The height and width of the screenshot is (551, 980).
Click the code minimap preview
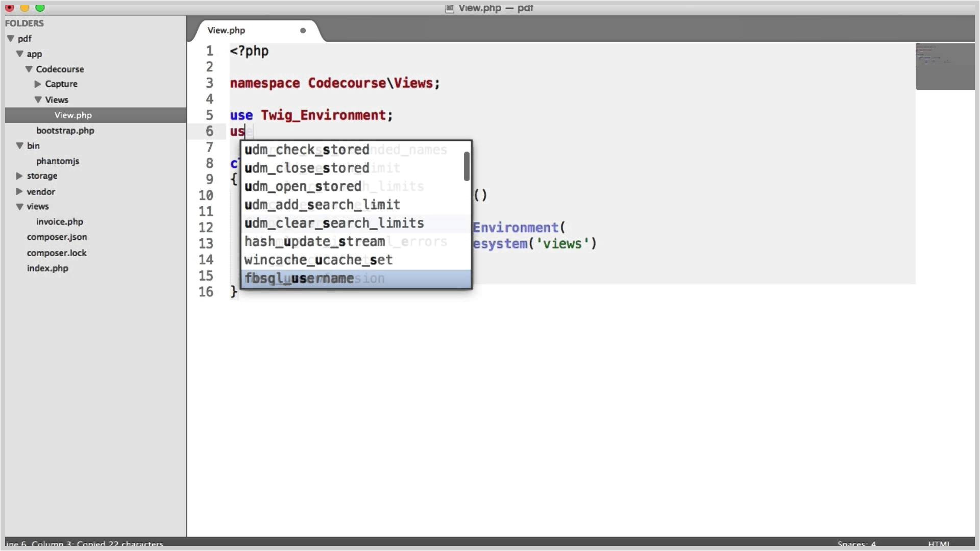click(945, 66)
